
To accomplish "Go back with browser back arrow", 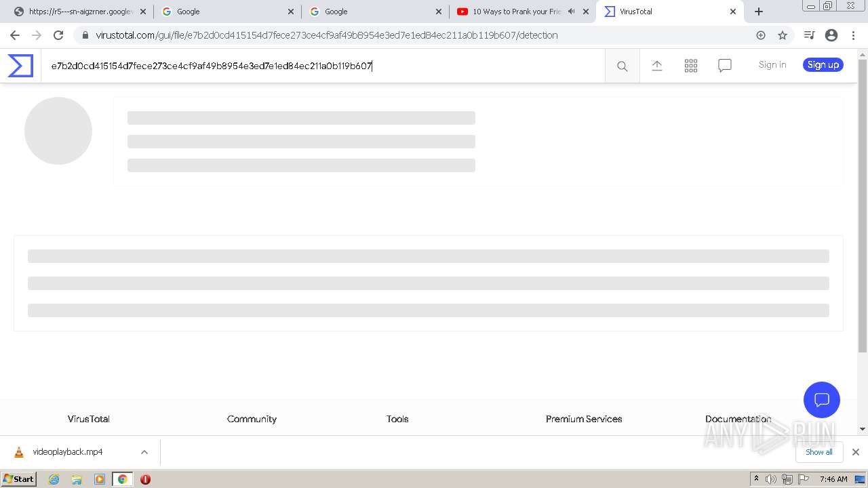I will (15, 35).
